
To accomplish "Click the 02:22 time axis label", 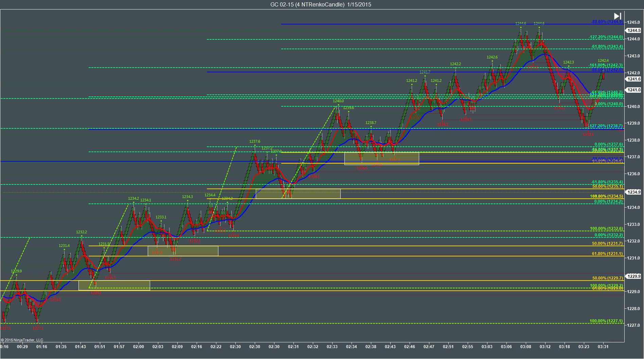I will pyautogui.click(x=216, y=347).
